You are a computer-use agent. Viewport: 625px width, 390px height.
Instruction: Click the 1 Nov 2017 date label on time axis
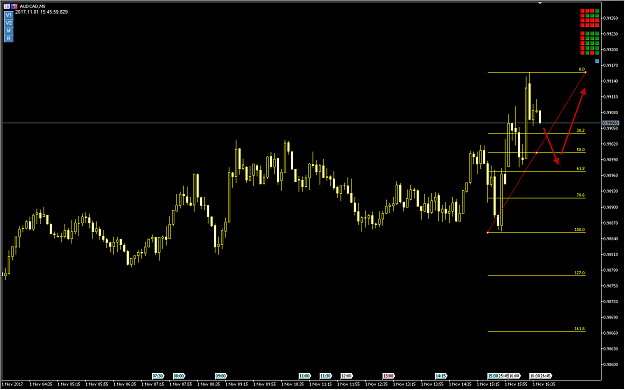13,384
